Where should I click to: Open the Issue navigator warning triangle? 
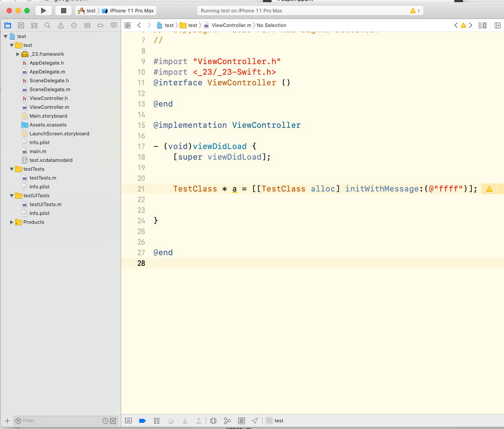(x=61, y=25)
